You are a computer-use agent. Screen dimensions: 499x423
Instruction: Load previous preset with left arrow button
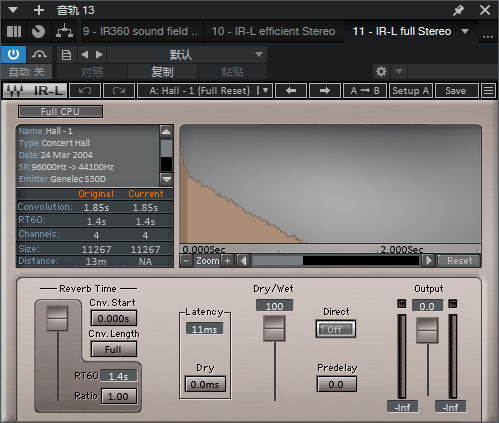(291, 91)
